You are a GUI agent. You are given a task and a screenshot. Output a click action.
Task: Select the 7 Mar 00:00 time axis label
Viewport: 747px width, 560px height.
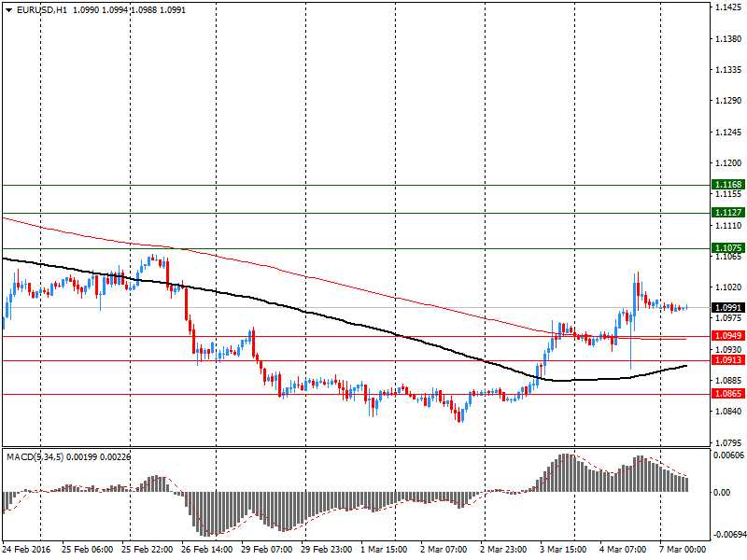[683, 550]
